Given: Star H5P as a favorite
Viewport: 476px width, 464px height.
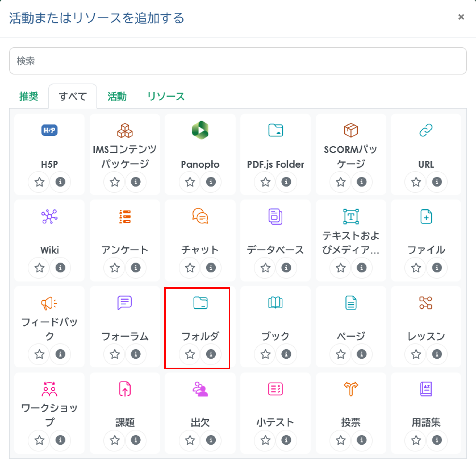Looking at the screenshot, I should (40, 182).
